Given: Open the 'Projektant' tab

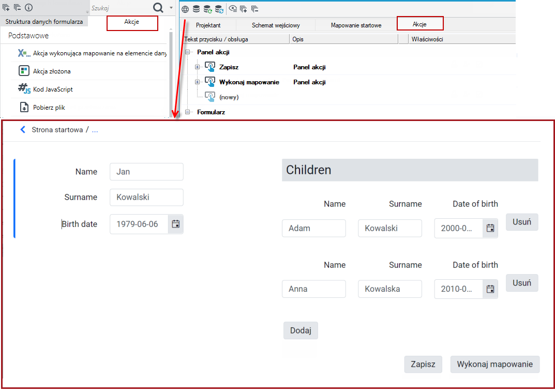Looking at the screenshot, I should (x=208, y=25).
